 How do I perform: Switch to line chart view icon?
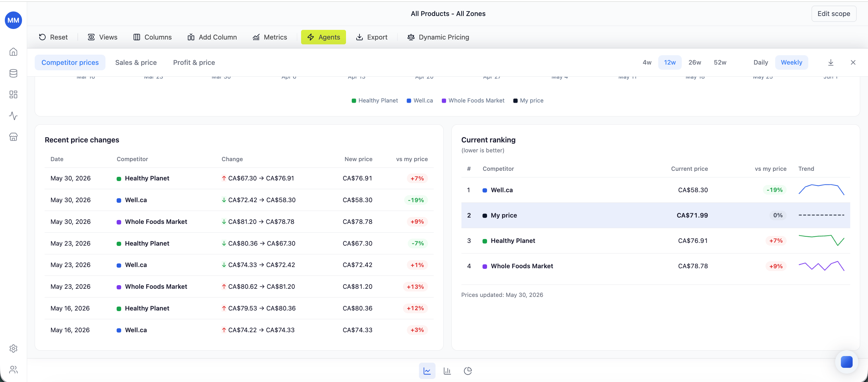[427, 371]
